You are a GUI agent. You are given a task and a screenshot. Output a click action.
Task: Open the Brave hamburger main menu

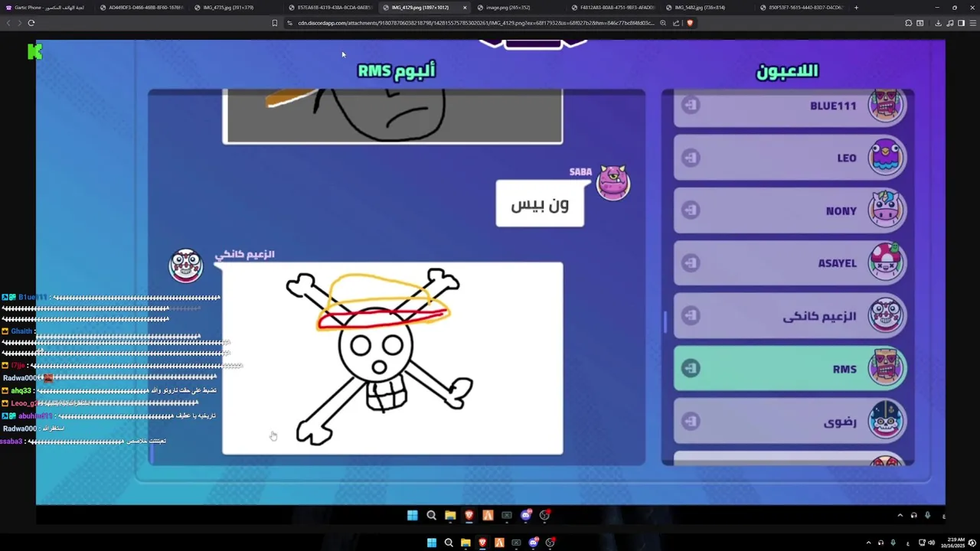click(973, 23)
